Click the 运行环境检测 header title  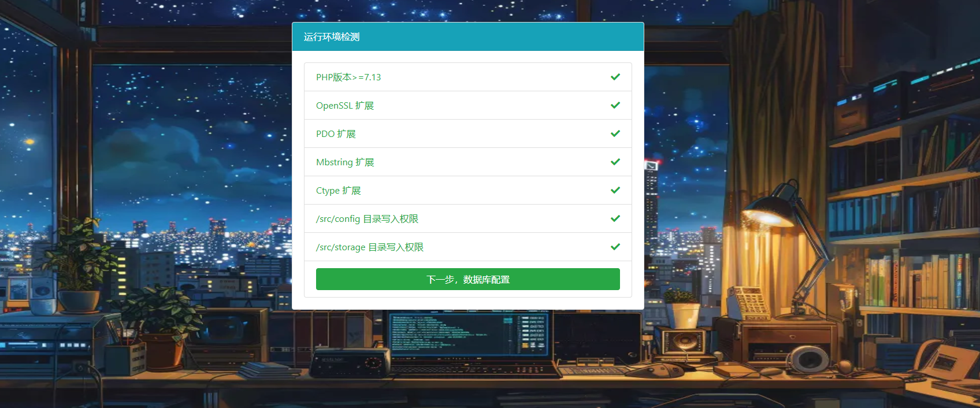click(x=332, y=37)
